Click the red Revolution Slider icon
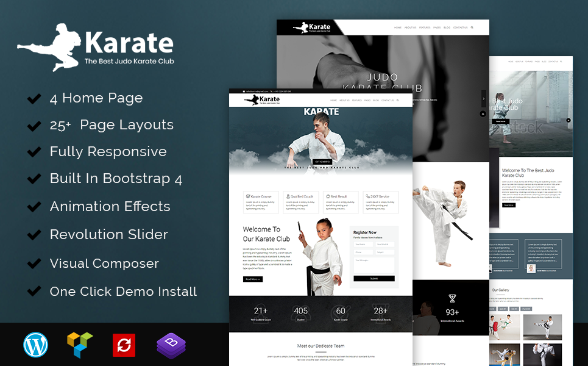588x366 pixels. pyautogui.click(x=124, y=345)
